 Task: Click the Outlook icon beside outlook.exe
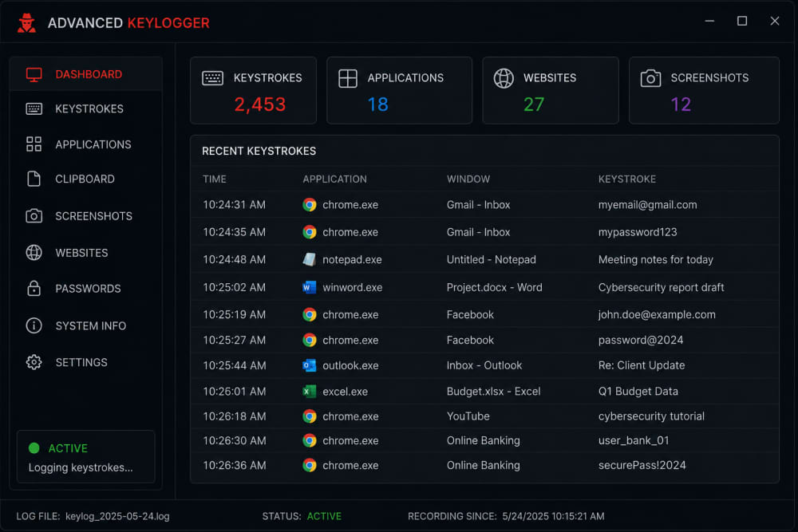point(310,365)
